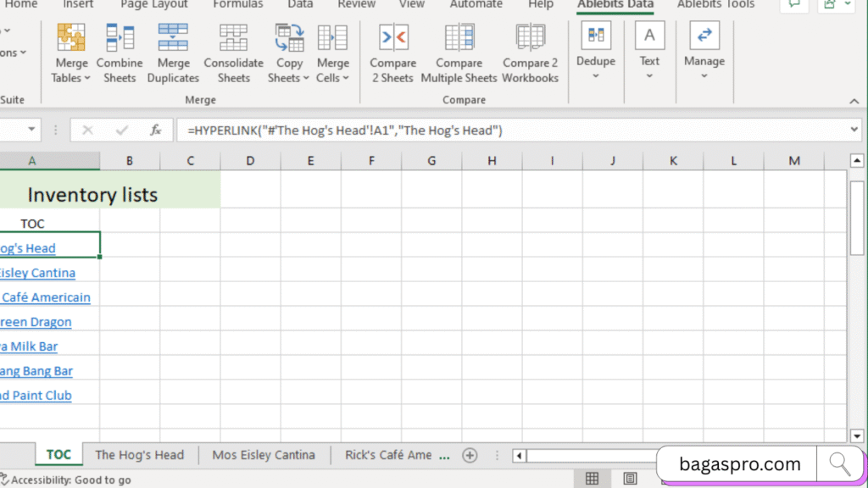Expand the formula bar
Viewport: 868px width, 488px height.
coord(854,130)
